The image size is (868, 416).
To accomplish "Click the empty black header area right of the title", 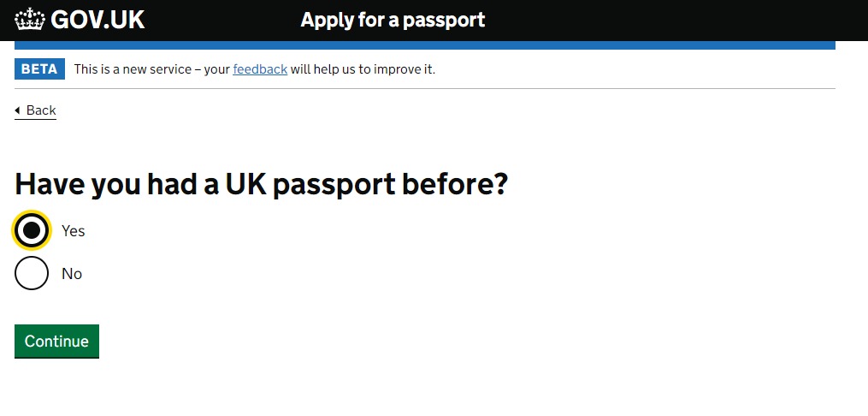I will [676, 20].
